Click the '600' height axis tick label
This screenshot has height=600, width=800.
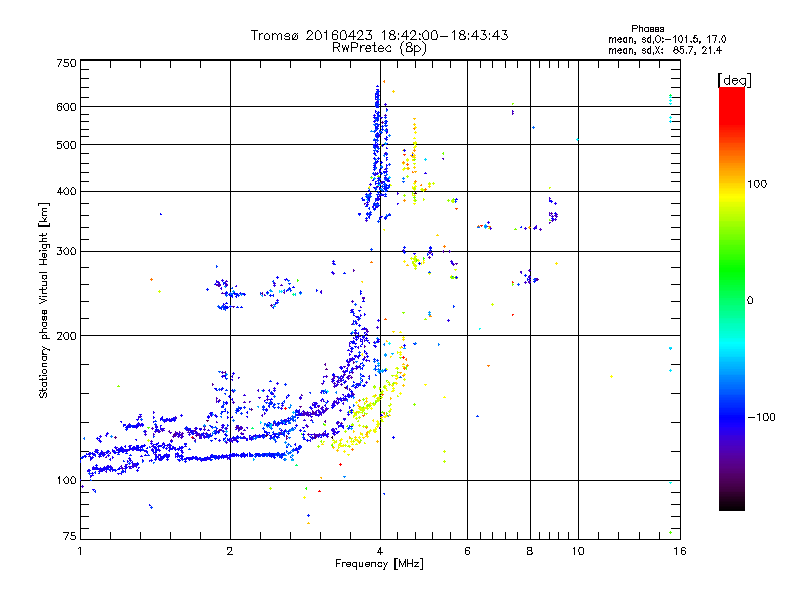pos(66,107)
